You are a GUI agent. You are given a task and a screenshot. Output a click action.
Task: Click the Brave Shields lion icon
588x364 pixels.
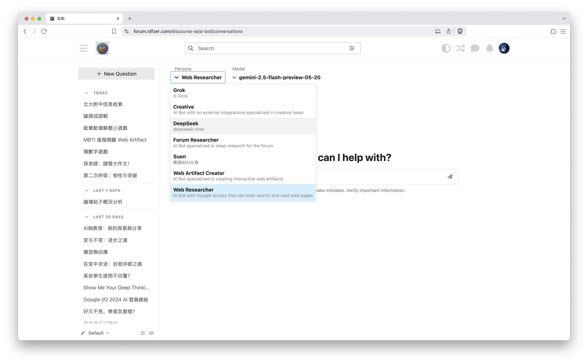click(x=460, y=31)
